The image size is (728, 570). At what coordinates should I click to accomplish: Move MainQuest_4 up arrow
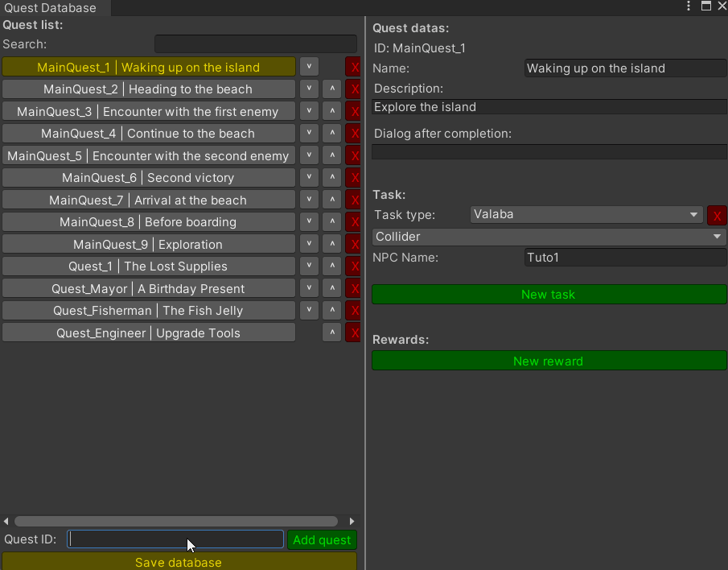pyautogui.click(x=332, y=134)
